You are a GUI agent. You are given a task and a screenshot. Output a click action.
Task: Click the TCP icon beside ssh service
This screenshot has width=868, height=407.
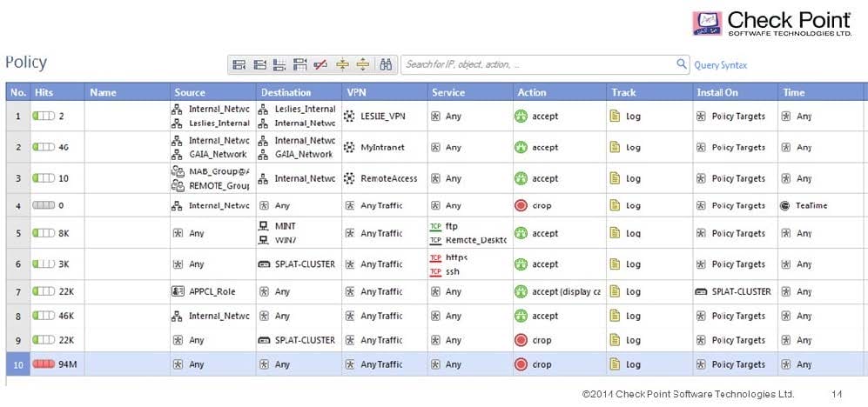(435, 271)
